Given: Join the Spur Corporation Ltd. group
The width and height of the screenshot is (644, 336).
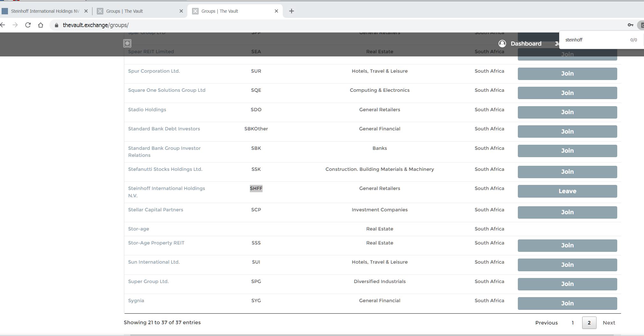Looking at the screenshot, I should tap(567, 74).
